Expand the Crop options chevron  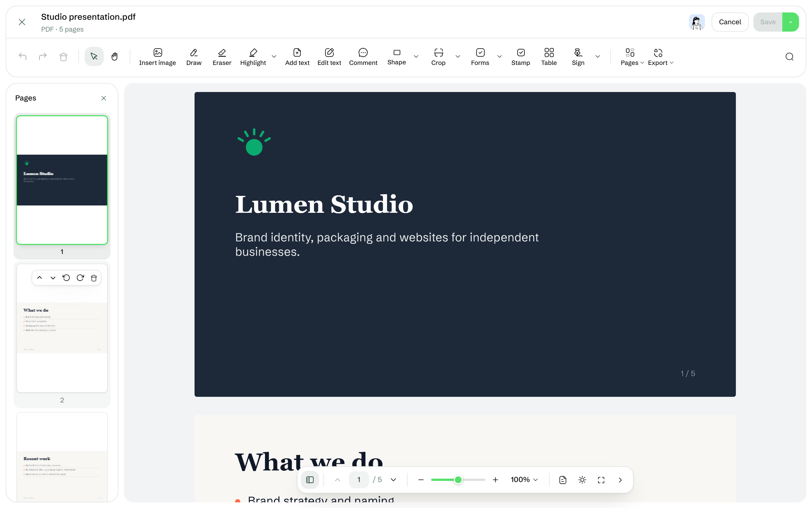pyautogui.click(x=458, y=56)
